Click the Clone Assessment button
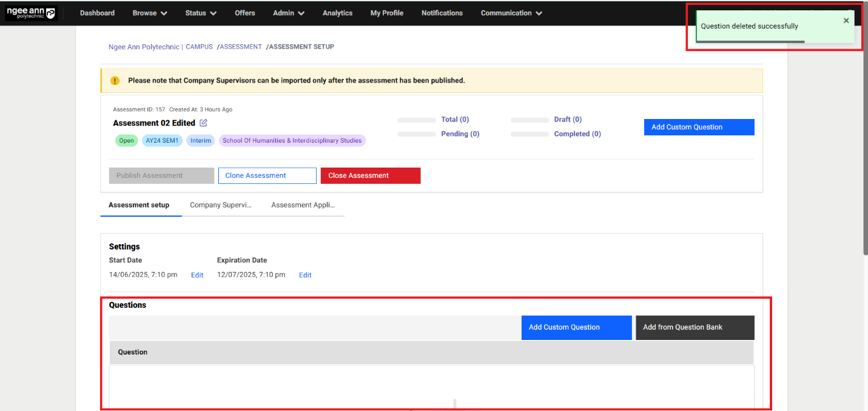 (x=267, y=175)
